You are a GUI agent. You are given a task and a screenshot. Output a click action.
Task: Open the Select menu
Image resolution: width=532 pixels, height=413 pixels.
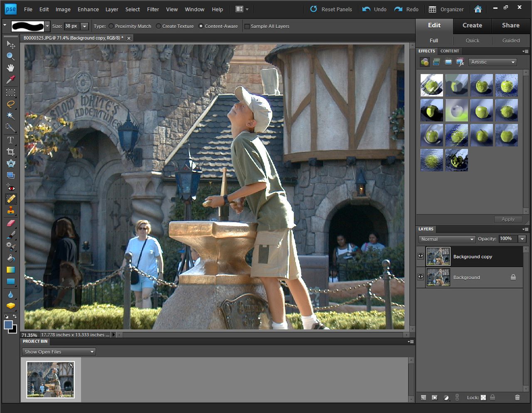133,9
